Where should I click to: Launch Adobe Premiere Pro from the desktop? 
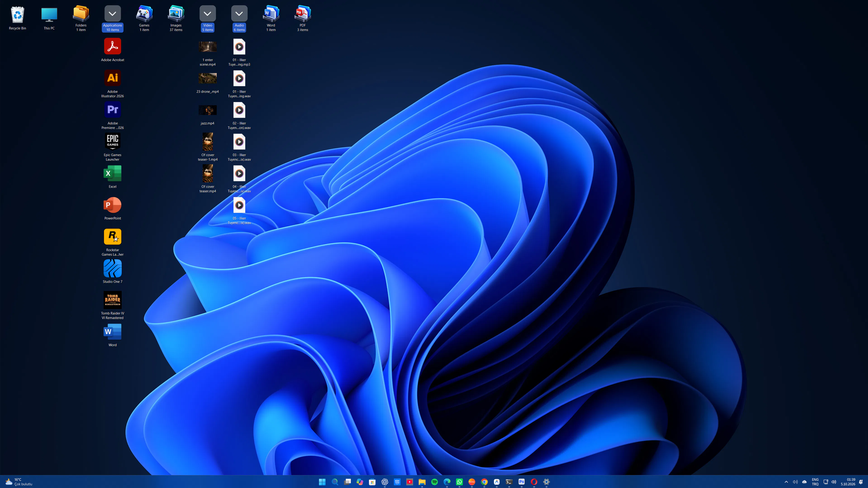click(x=112, y=115)
